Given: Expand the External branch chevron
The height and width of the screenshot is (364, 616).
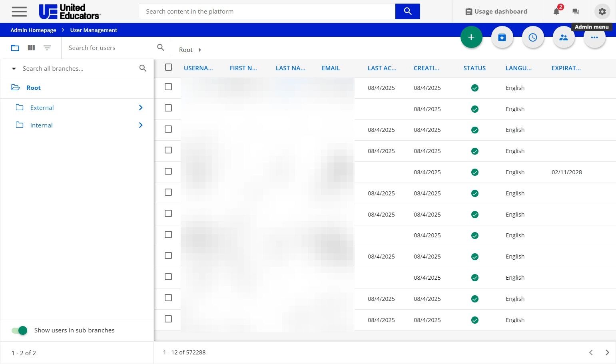Looking at the screenshot, I should point(141,107).
